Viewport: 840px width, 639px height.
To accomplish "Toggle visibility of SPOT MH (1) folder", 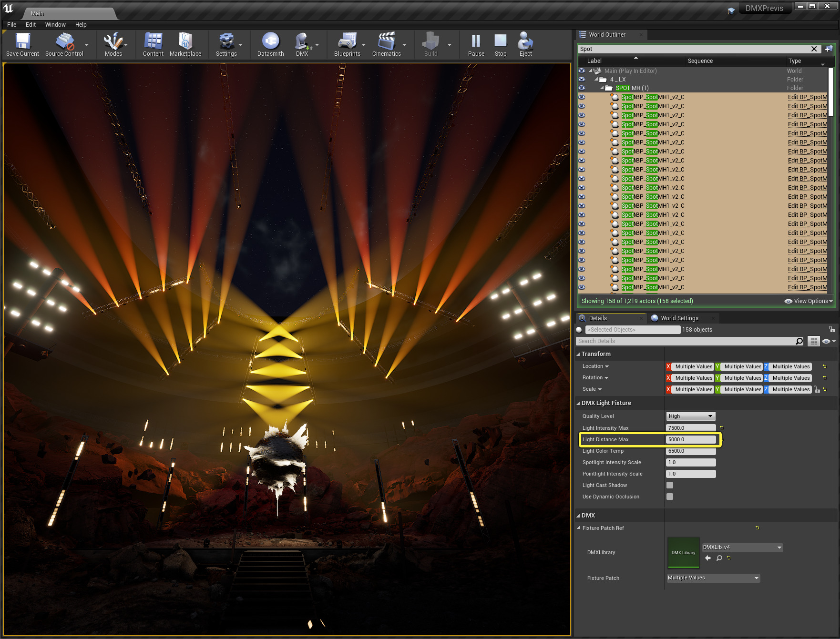I will point(582,88).
